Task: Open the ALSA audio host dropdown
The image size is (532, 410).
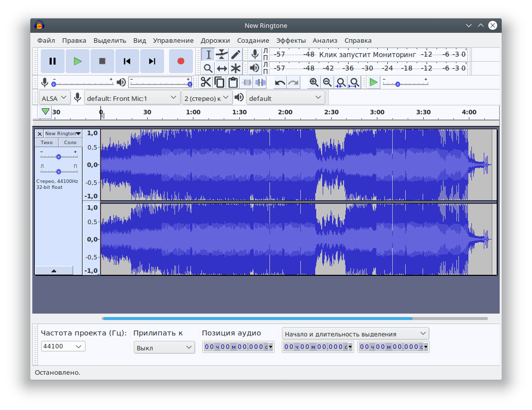Action: 55,98
